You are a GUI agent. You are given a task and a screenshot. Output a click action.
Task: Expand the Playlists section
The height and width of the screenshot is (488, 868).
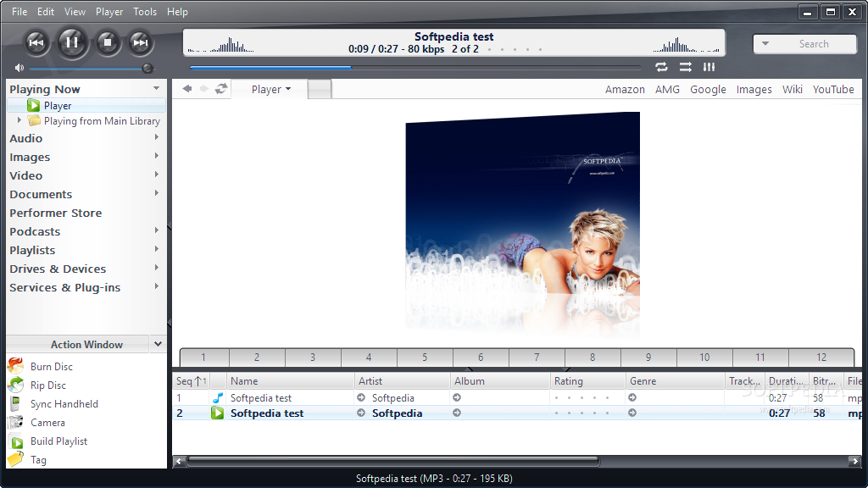[x=157, y=249]
